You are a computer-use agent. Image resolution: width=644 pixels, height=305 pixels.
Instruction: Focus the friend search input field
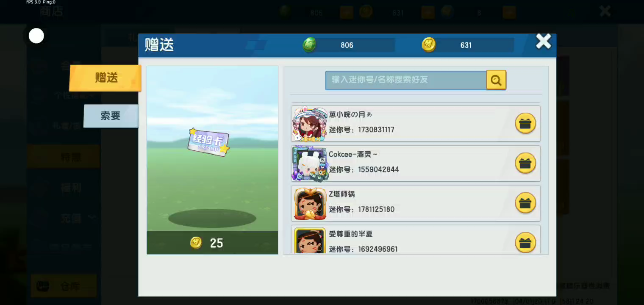[x=406, y=80]
